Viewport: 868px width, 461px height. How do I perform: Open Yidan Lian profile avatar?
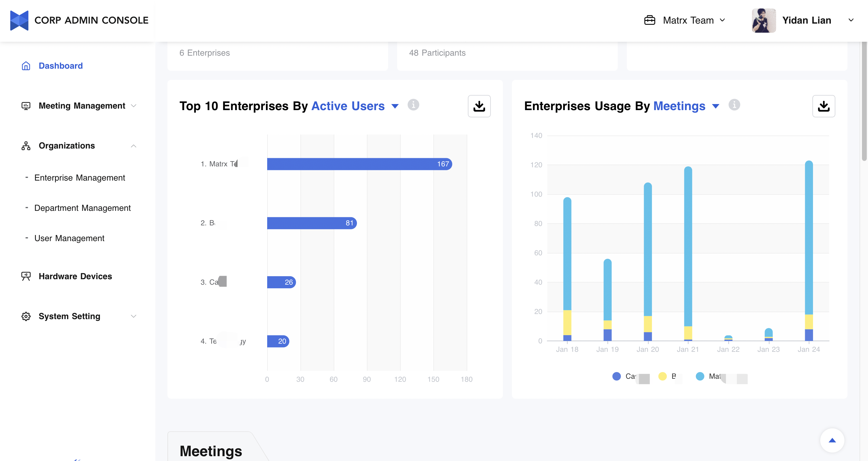pyautogui.click(x=763, y=20)
